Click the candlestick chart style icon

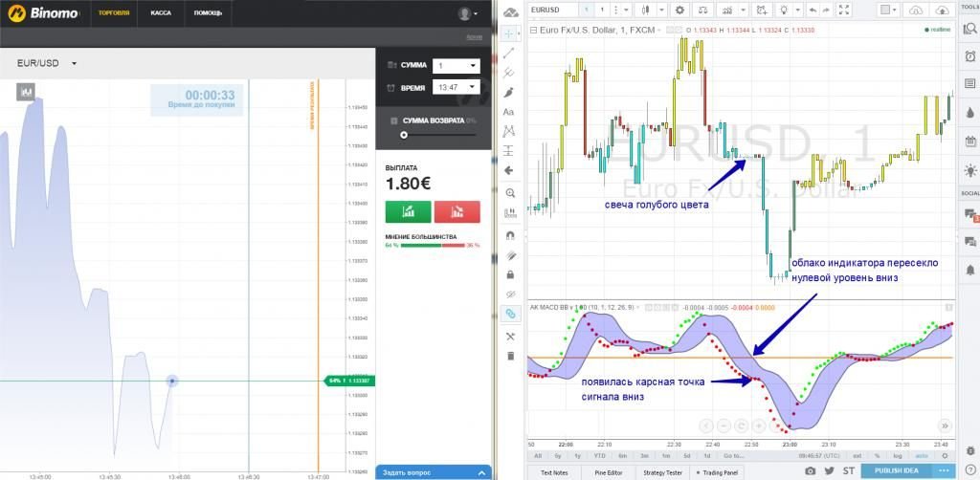[646, 10]
